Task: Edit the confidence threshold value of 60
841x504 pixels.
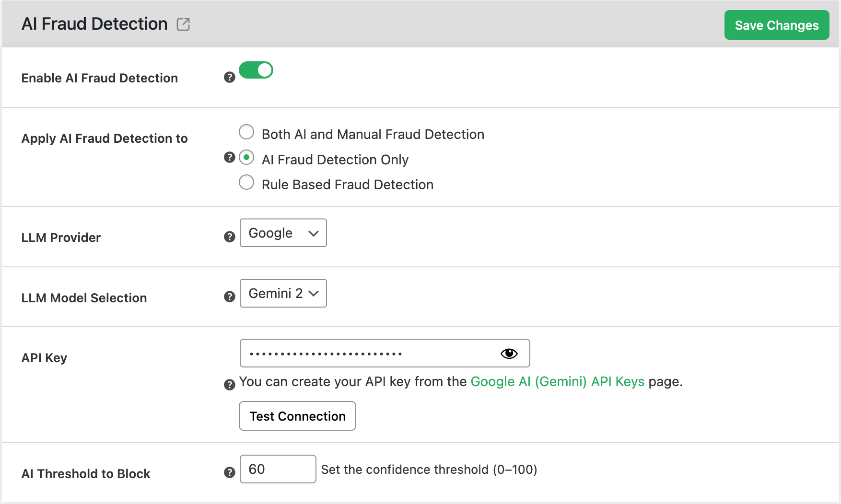Action: (x=278, y=469)
